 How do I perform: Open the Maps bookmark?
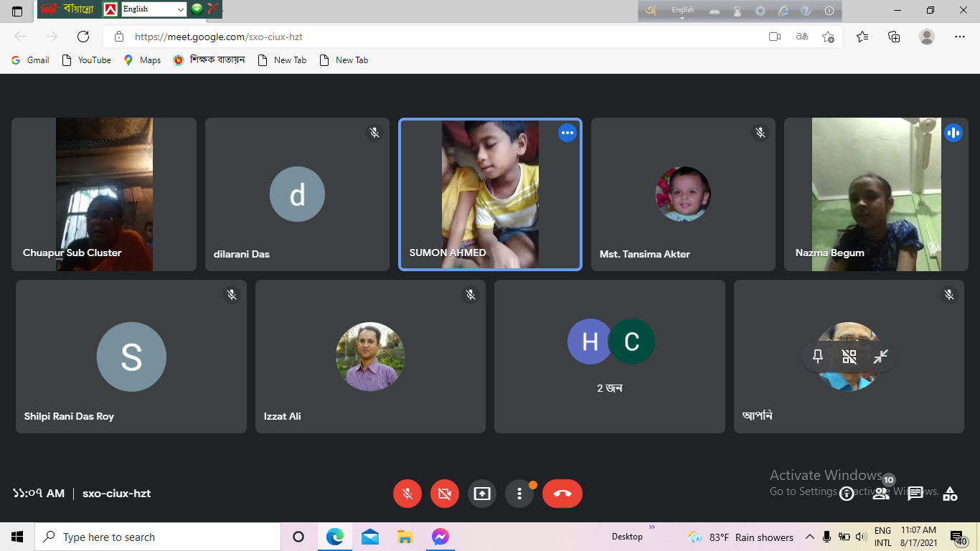[142, 60]
